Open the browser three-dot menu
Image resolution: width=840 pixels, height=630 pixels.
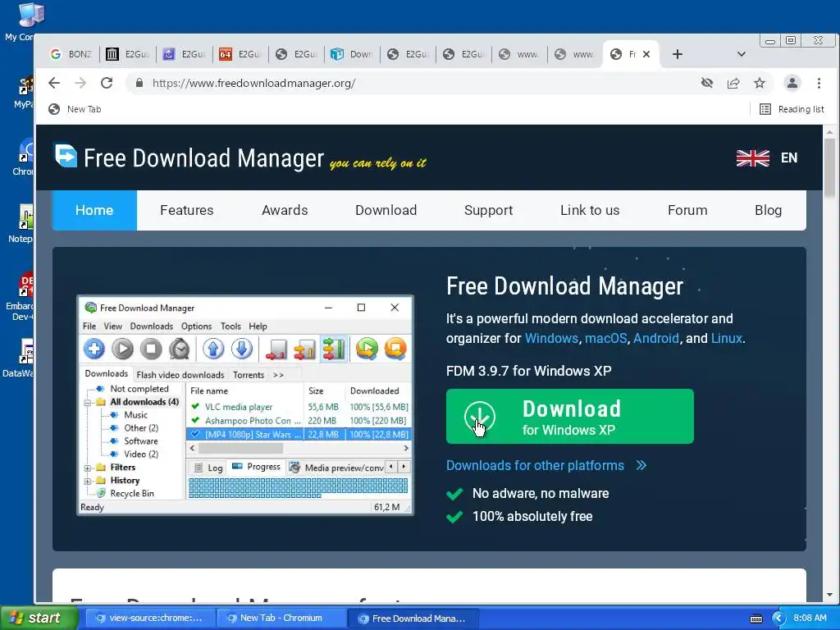pyautogui.click(x=819, y=83)
